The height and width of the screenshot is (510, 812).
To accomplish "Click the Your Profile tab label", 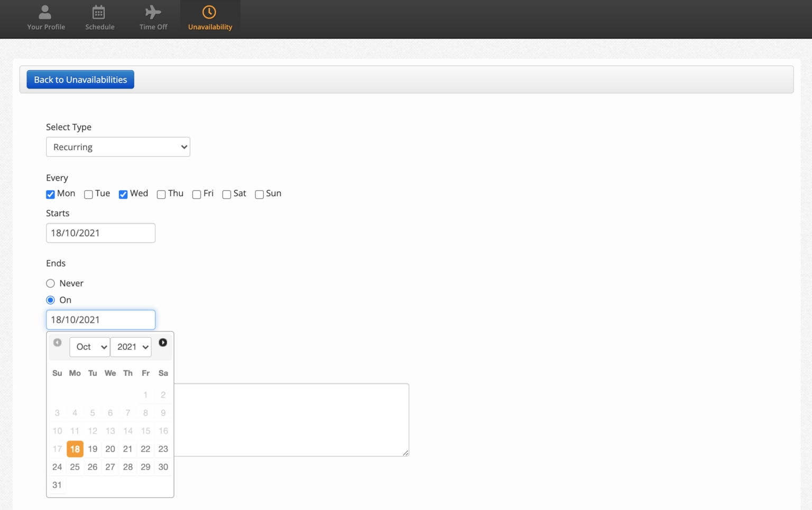I will tap(46, 27).
